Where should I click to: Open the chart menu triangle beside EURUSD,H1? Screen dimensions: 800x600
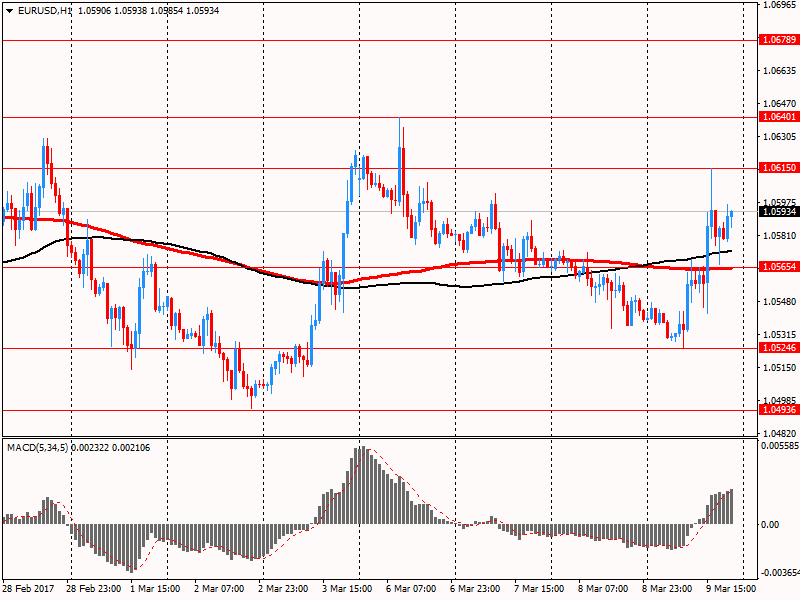[9, 11]
